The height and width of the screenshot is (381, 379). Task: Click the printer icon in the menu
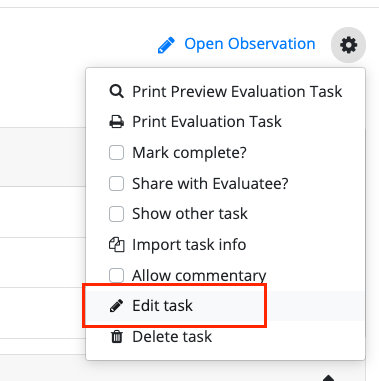tap(117, 122)
